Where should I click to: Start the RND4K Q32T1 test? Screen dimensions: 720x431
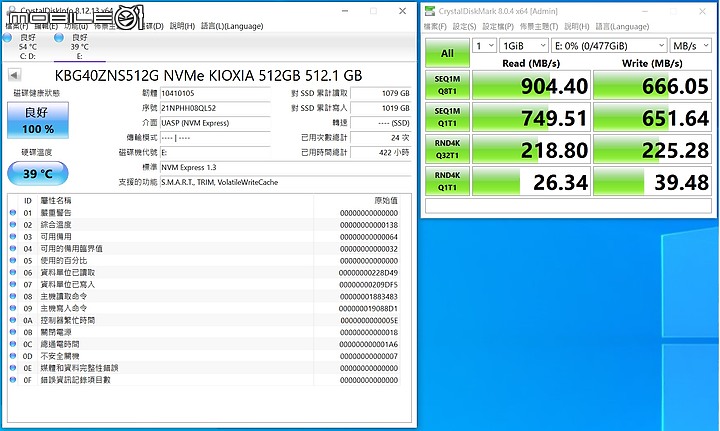pyautogui.click(x=447, y=149)
